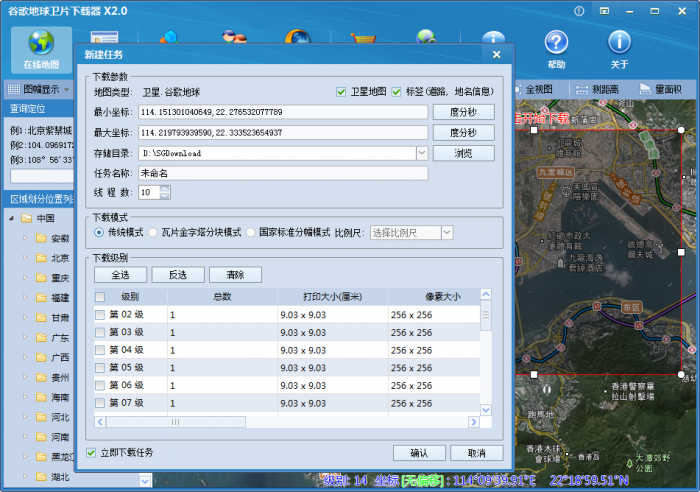Image resolution: width=700 pixels, height=492 pixels.
Task: Open the 关于 info icon
Action: tap(619, 42)
